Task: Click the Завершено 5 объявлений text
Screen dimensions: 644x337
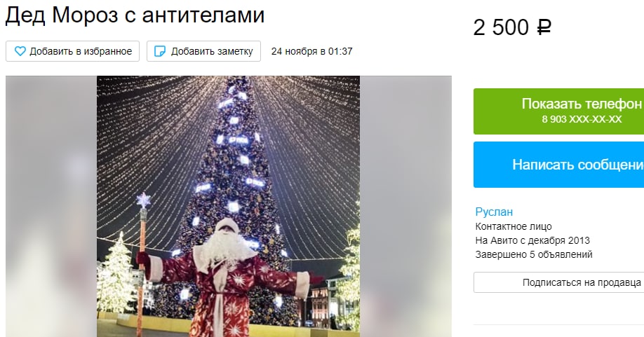Action: [534, 254]
